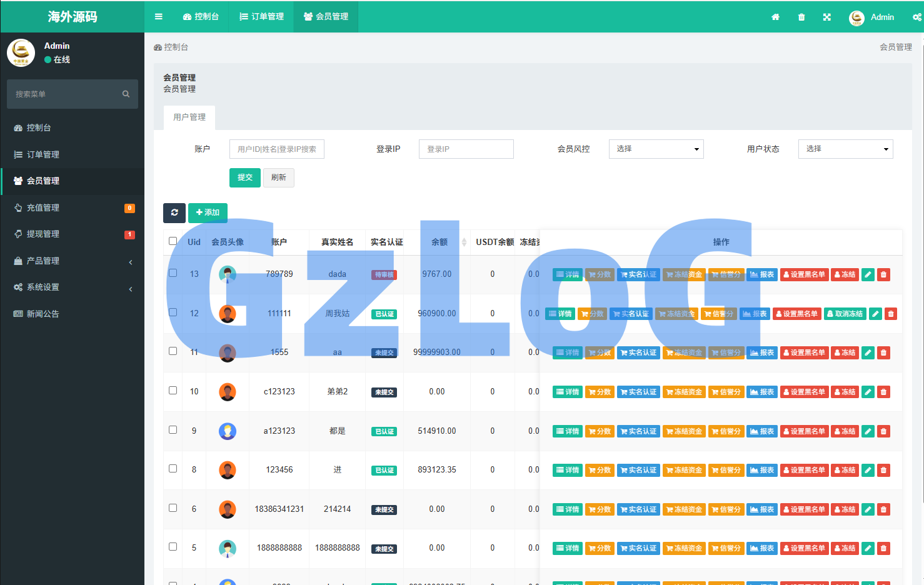Toggle the sidebar hamburger menu icon

click(x=159, y=17)
